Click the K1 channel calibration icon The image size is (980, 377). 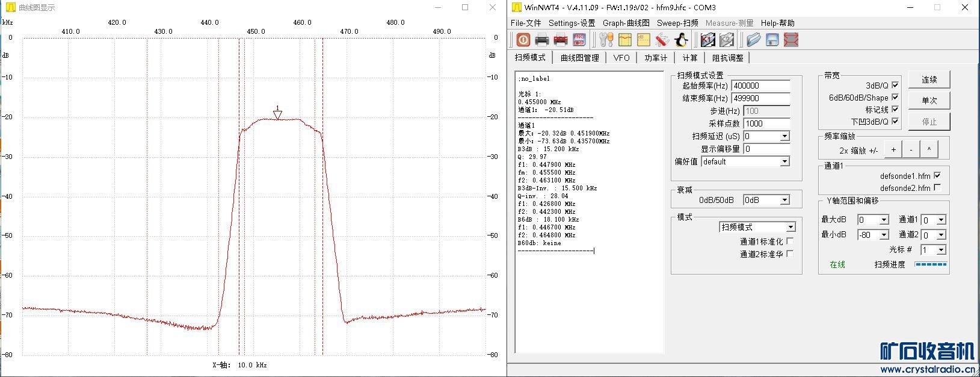click(708, 40)
